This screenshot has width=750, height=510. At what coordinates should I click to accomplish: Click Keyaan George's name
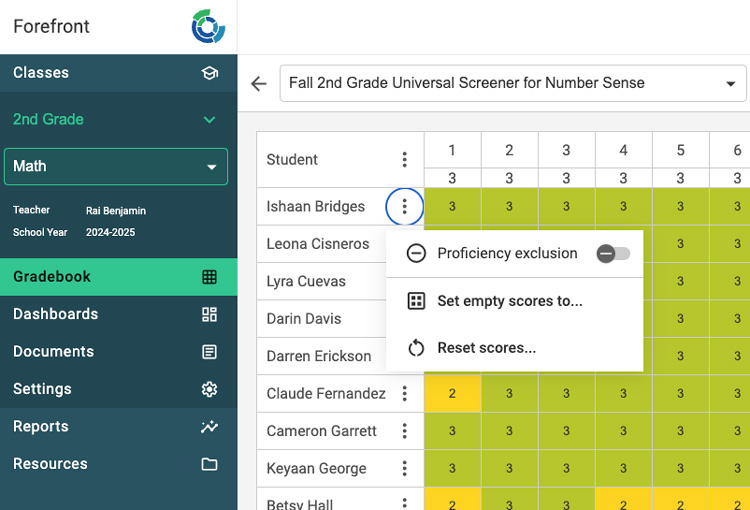point(317,468)
